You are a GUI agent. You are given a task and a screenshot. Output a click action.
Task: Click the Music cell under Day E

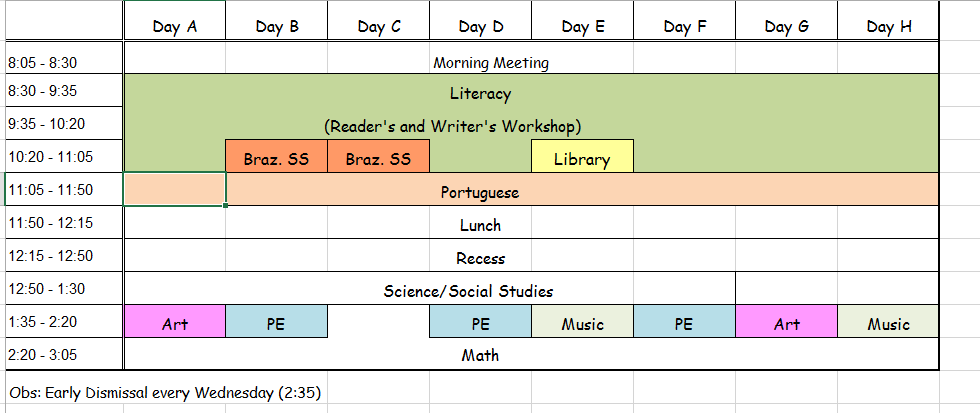pyautogui.click(x=582, y=322)
